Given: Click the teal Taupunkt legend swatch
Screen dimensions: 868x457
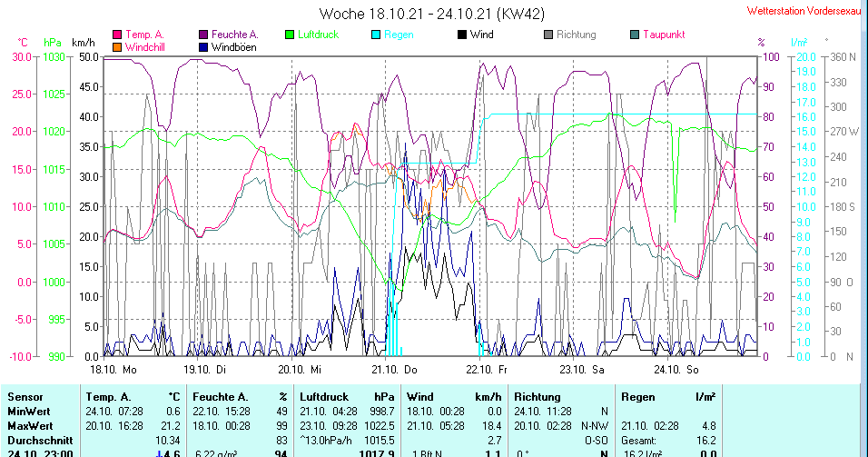Looking at the screenshot, I should 636,35.
